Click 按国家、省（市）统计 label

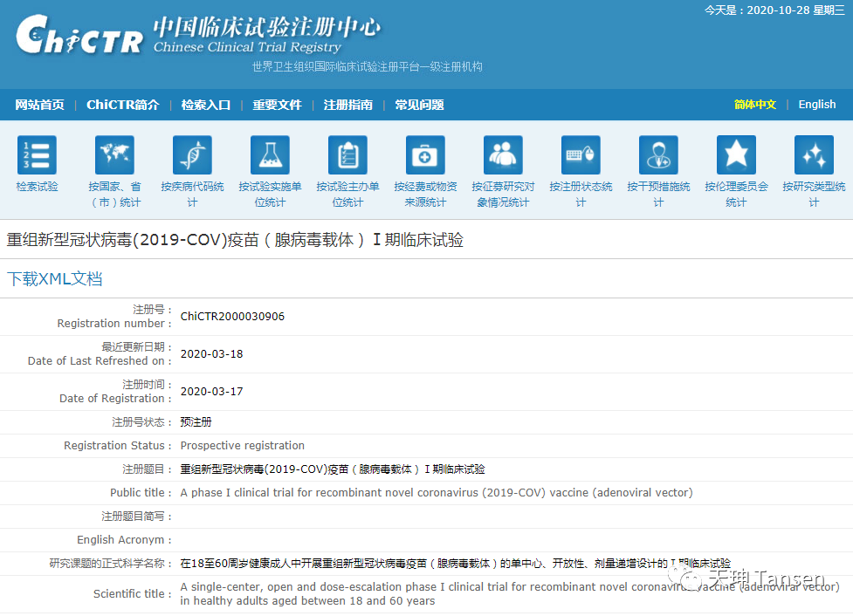[114, 195]
